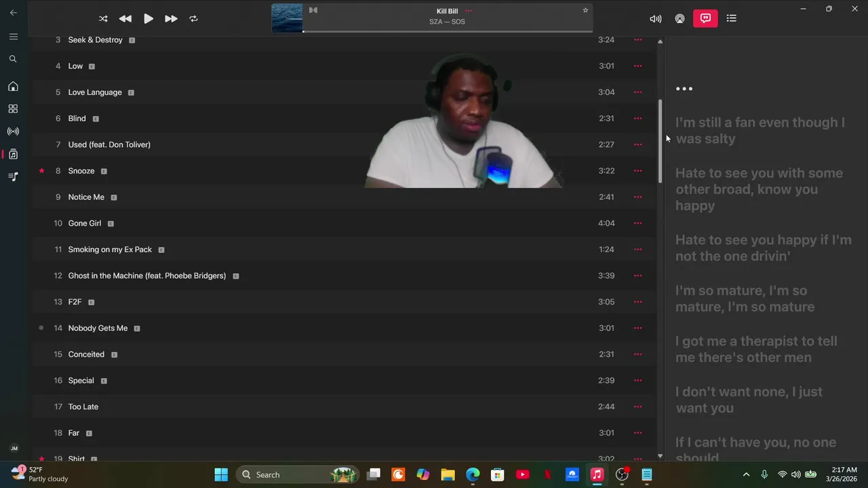Image resolution: width=868 pixels, height=488 pixels.
Task: Open Radio in the sidebar
Action: [x=13, y=131]
